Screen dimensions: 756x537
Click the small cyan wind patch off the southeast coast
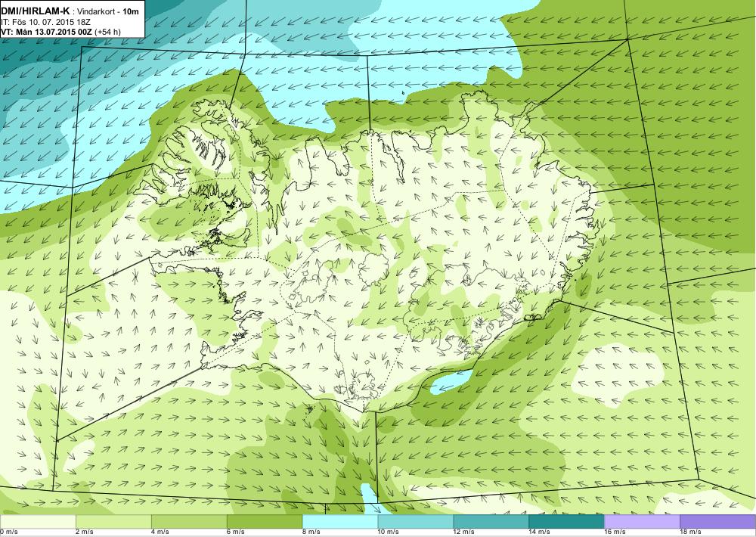[451, 382]
